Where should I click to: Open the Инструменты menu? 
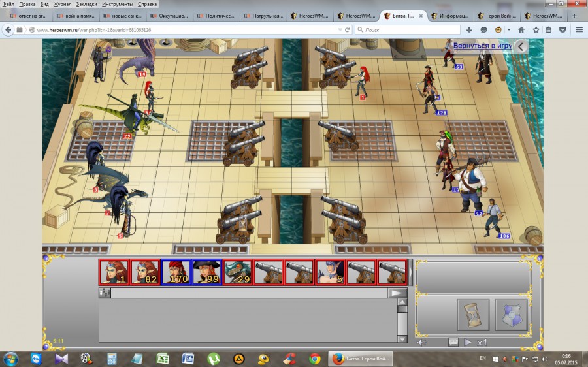(x=118, y=4)
